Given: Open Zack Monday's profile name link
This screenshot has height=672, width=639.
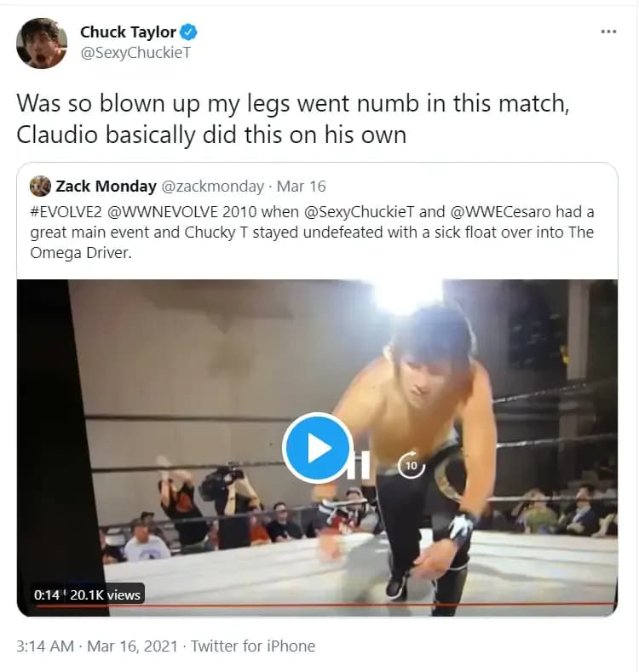Looking at the screenshot, I should pyautogui.click(x=106, y=187).
